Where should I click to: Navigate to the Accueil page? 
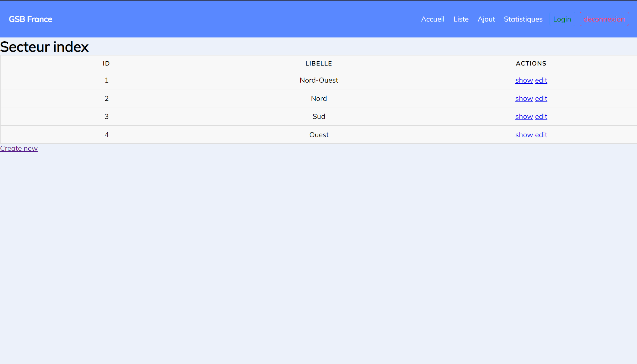tap(433, 19)
